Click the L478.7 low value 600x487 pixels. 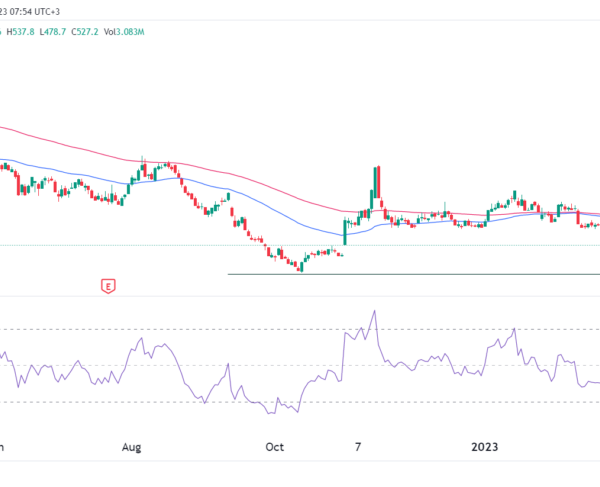coord(52,32)
